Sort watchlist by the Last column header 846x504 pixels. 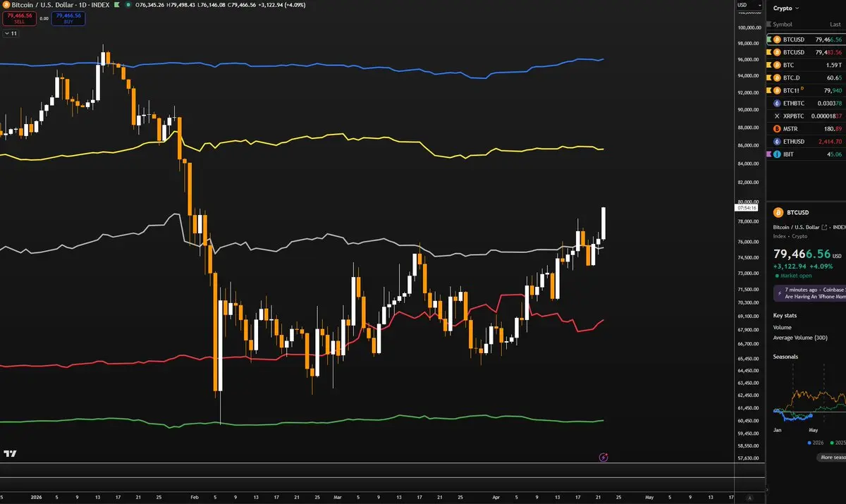(835, 24)
